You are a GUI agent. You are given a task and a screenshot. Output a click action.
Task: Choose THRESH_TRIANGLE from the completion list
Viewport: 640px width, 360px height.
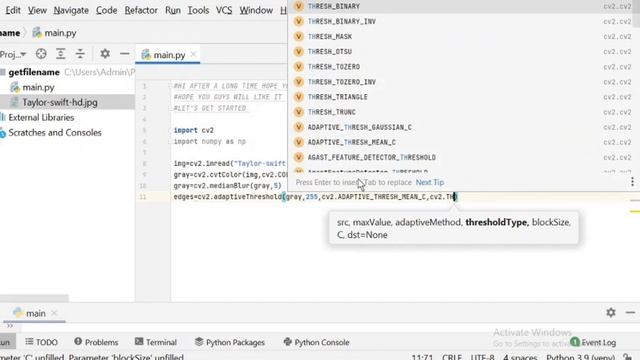tap(461, 97)
